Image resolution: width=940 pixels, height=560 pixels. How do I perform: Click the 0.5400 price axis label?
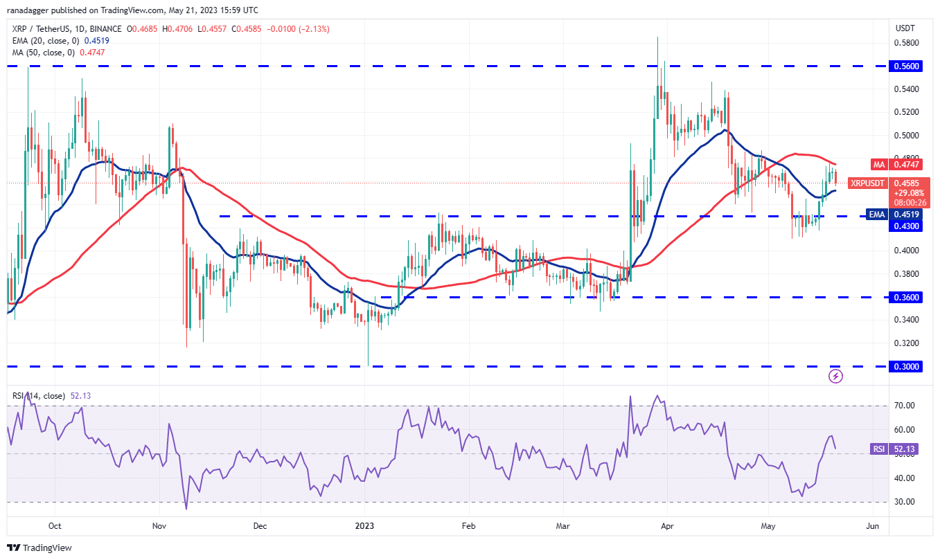point(908,89)
